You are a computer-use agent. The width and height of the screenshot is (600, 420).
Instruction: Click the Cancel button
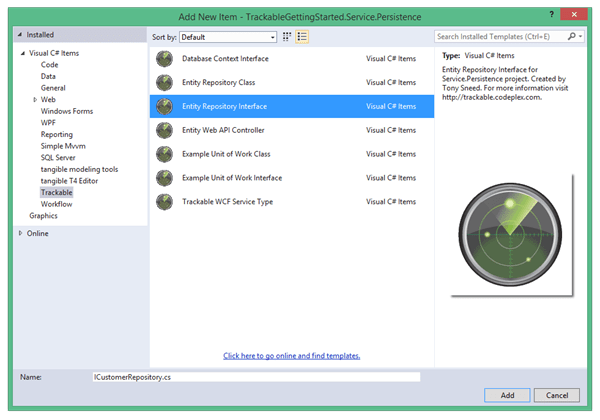pyautogui.click(x=562, y=395)
